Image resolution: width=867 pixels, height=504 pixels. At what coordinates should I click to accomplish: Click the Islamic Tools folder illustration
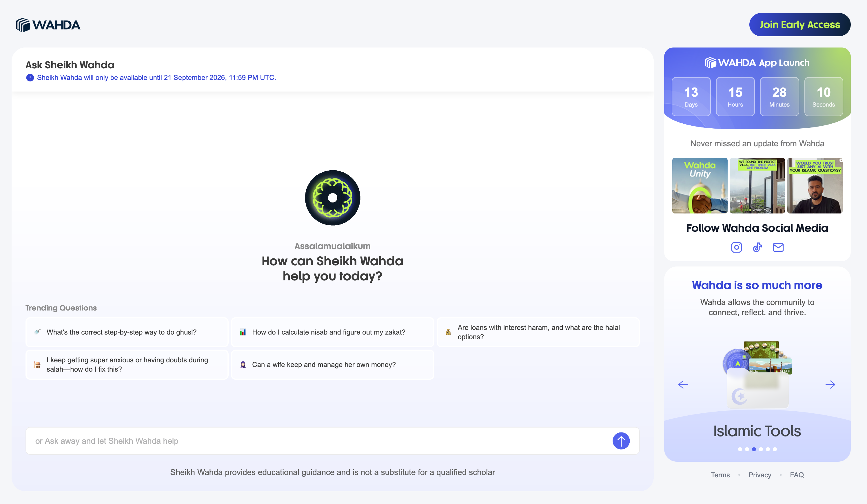(x=757, y=375)
